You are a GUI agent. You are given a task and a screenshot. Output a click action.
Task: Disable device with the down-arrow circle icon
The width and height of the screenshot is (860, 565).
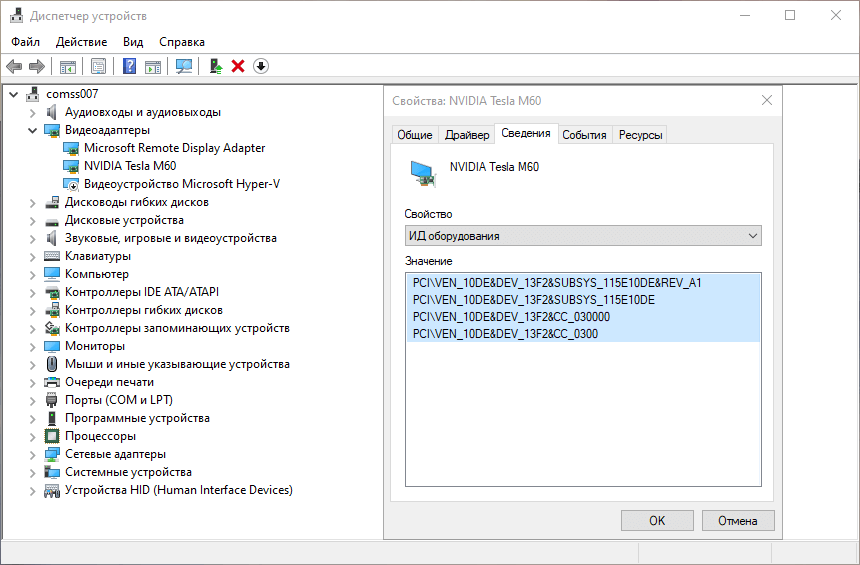261,66
